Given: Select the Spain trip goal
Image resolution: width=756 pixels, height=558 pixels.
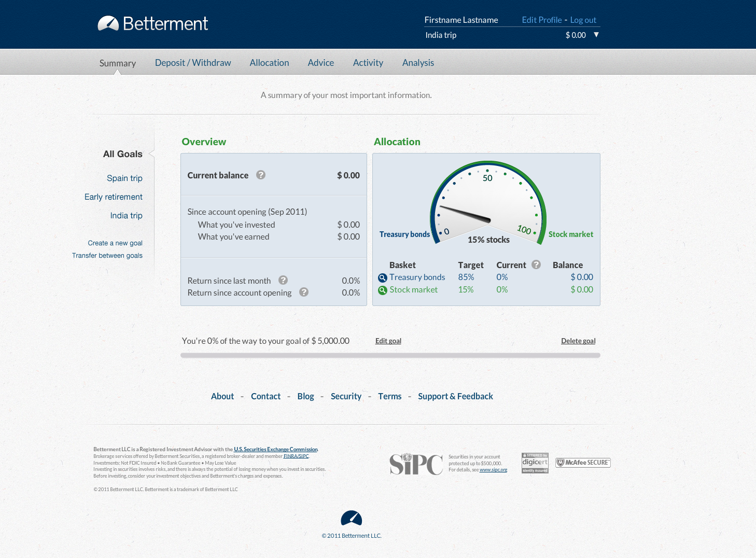Looking at the screenshot, I should (124, 178).
